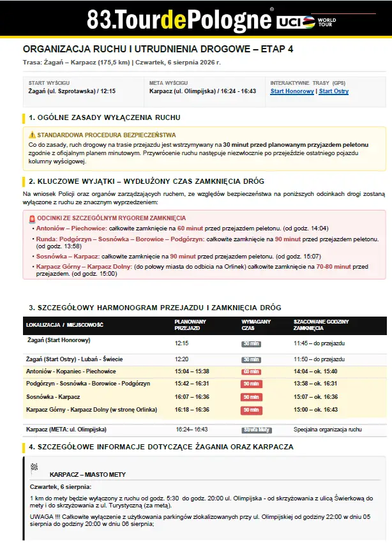The height and width of the screenshot is (547, 392).
Task: Click table cell 'Podgórzyn - Sosnówka - Borowice - Podgórzyn'
Action: pyautogui.click(x=88, y=384)
